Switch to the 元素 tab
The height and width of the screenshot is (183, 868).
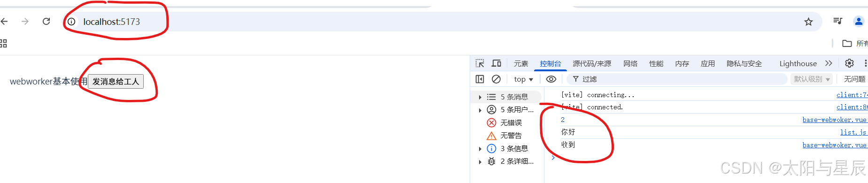[521, 64]
